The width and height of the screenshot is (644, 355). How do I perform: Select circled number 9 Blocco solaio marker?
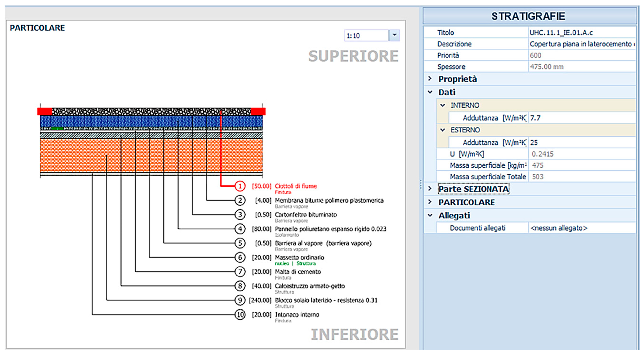coord(240,300)
